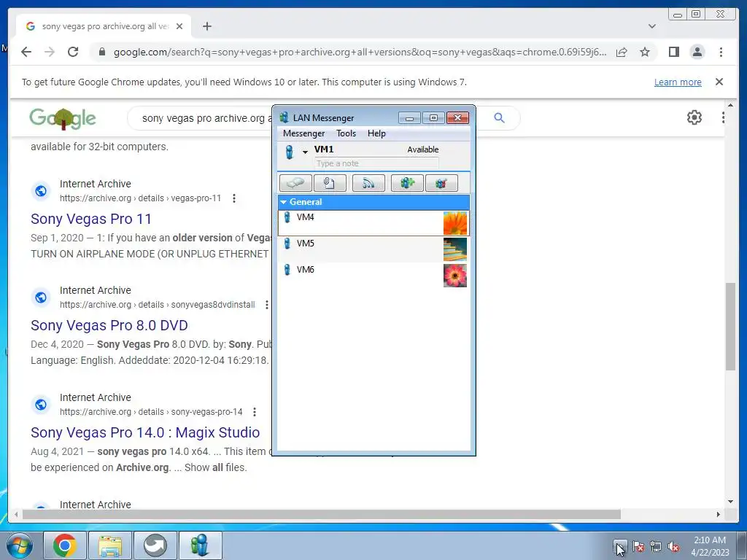Click the Chrome address bar URL
The width and height of the screenshot is (747, 560).
pos(360,52)
